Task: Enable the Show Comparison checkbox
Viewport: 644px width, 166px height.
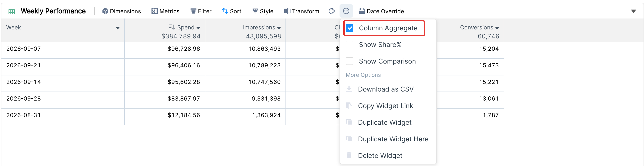Action: click(350, 61)
